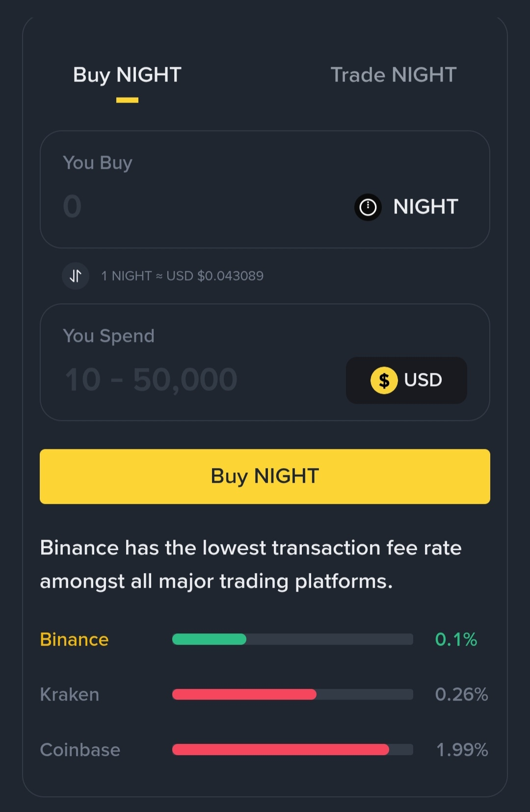Screen dimensions: 530x812
Task: Click the green Binance fee bar
Action: (209, 639)
